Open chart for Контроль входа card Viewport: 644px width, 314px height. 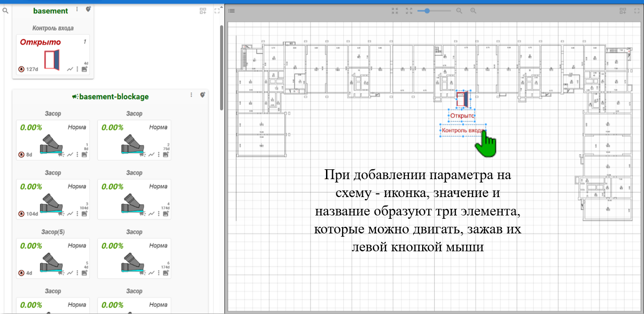point(70,69)
